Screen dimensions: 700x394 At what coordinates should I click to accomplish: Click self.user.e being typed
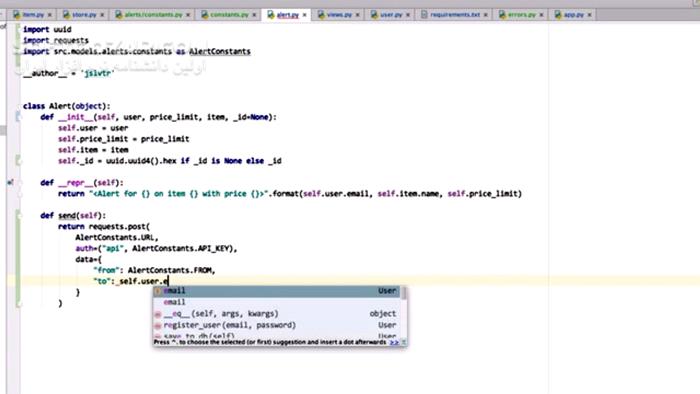(x=143, y=281)
